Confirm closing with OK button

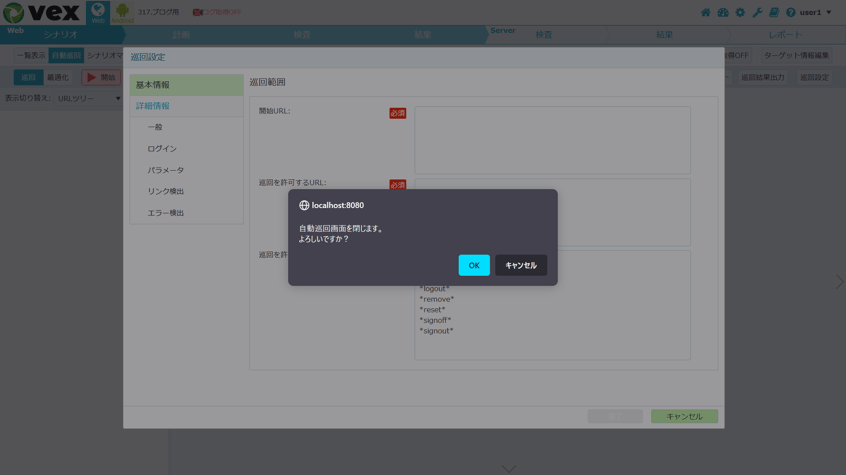click(474, 265)
